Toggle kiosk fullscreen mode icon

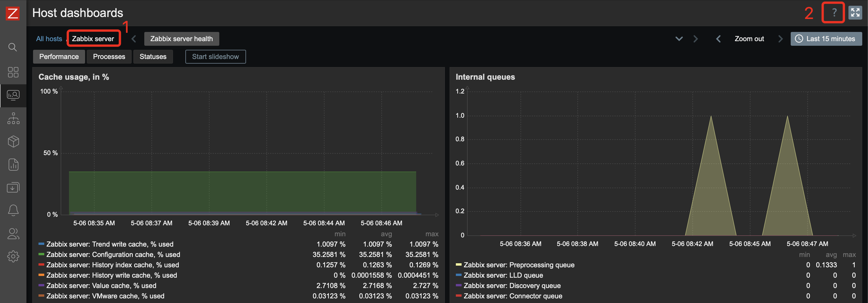[855, 13]
